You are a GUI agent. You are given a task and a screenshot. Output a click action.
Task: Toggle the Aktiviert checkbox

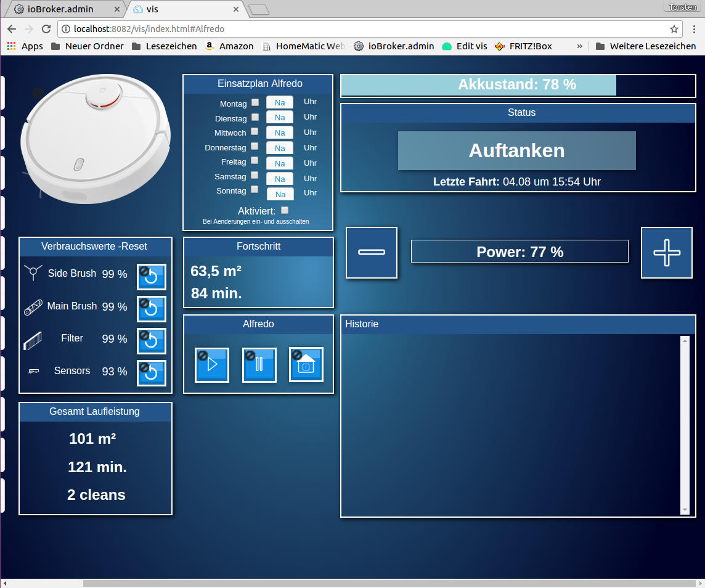tap(285, 210)
